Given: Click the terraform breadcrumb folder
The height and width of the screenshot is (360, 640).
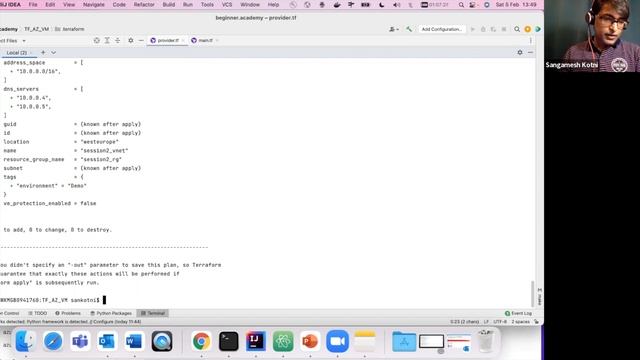Looking at the screenshot, I should (70, 29).
